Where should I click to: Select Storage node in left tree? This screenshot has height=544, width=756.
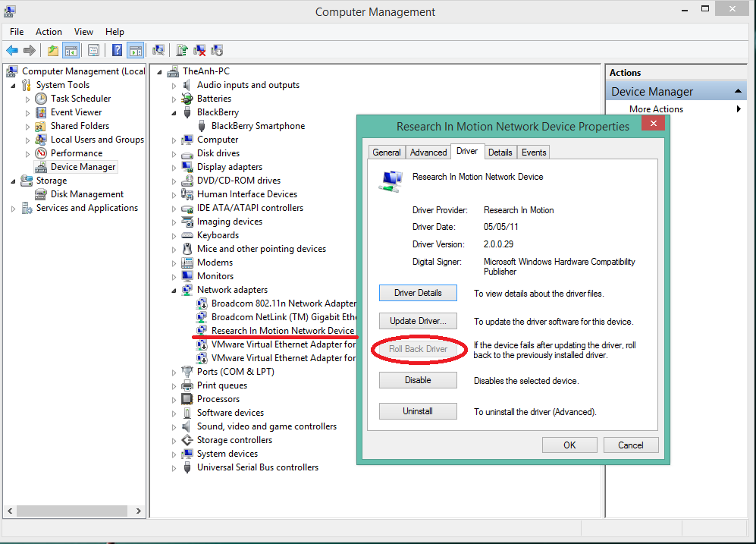pos(52,181)
